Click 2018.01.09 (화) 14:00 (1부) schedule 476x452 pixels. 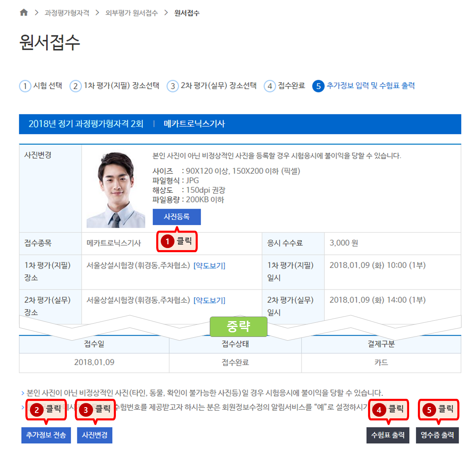377,300
